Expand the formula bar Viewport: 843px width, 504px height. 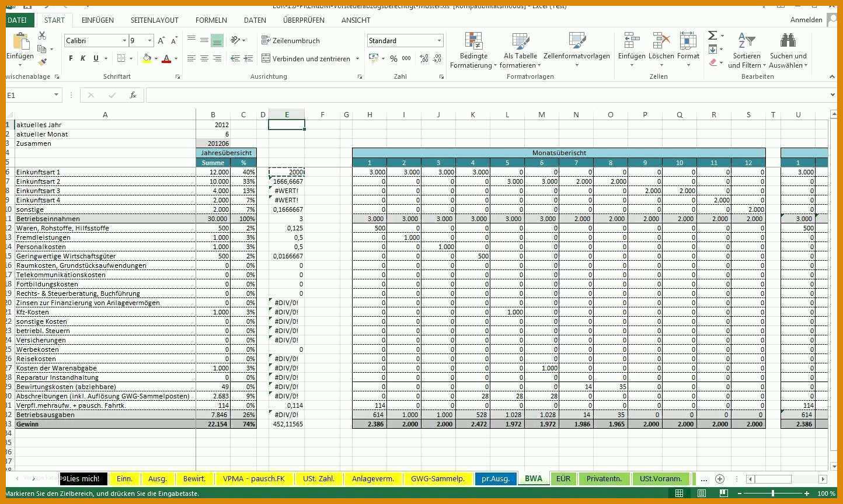pyautogui.click(x=832, y=95)
